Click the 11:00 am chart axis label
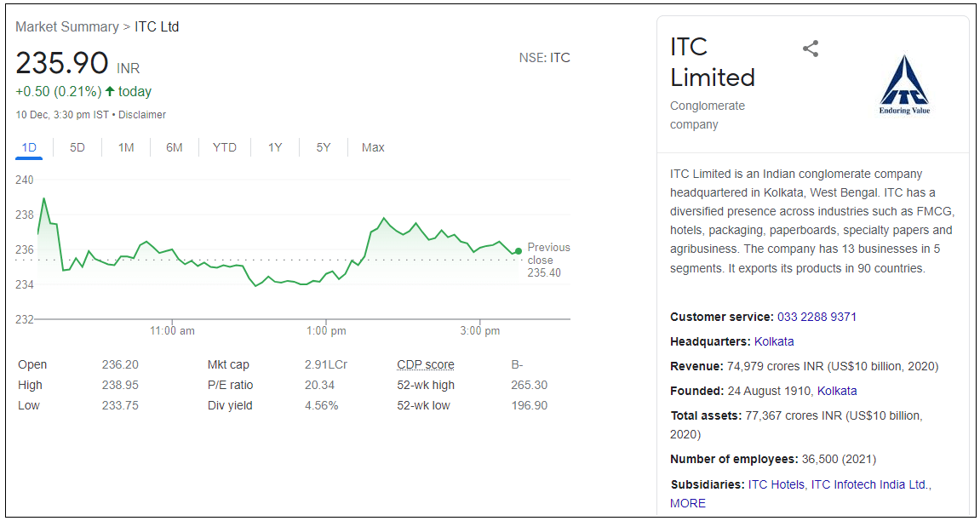Screen dimensions: 980x521 pyautogui.click(x=173, y=331)
